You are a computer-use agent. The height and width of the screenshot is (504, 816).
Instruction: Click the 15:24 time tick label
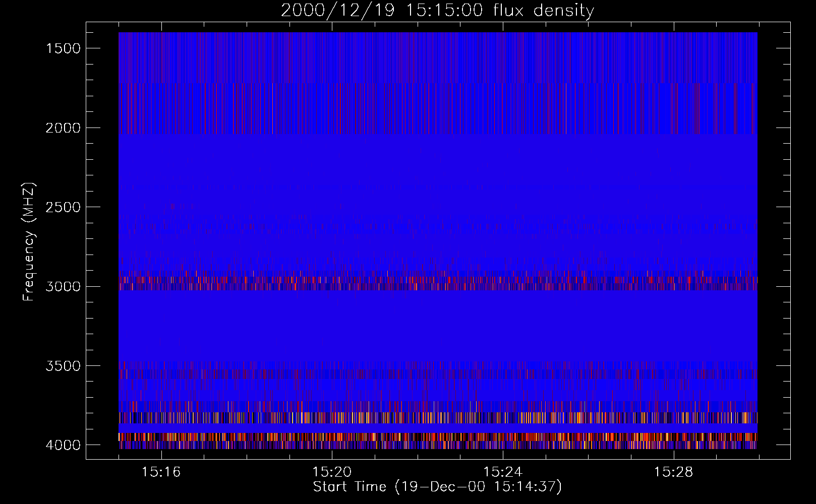tap(503, 472)
